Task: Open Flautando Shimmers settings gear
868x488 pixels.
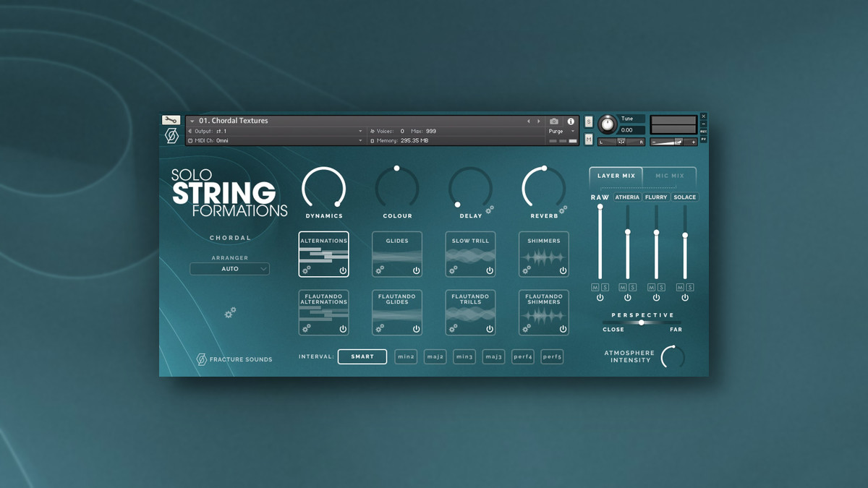Action: (527, 328)
